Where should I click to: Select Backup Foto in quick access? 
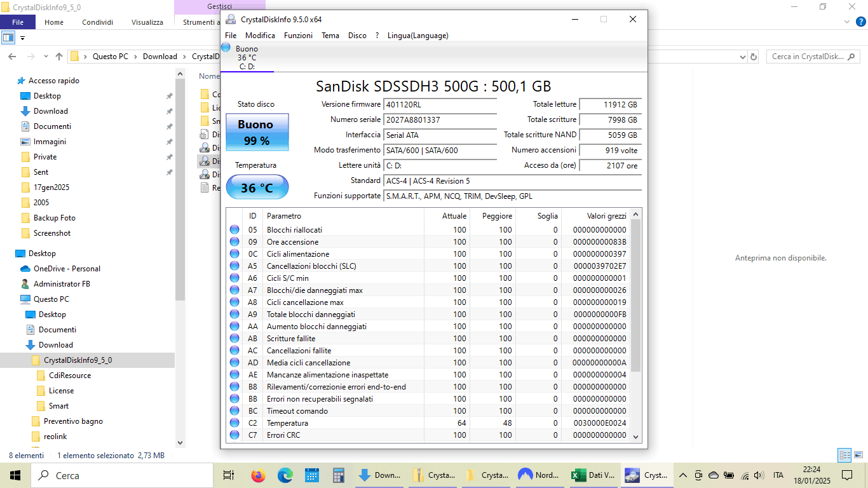click(x=55, y=218)
